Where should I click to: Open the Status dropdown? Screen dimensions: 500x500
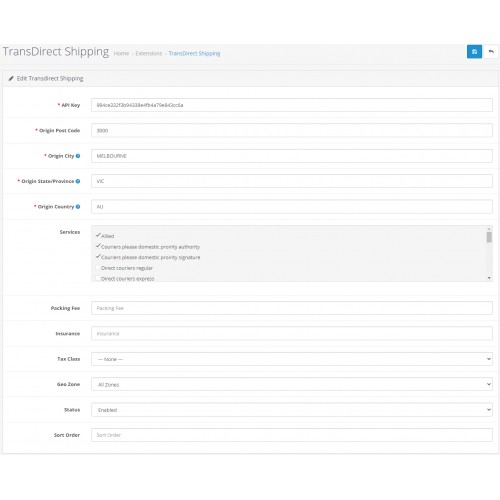click(292, 410)
